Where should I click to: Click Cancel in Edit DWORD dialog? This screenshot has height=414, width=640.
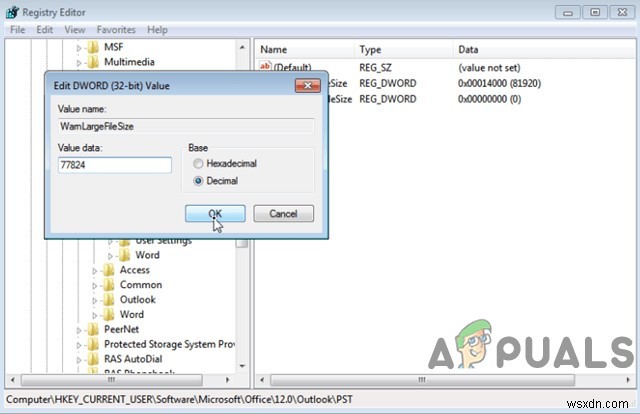coord(283,214)
